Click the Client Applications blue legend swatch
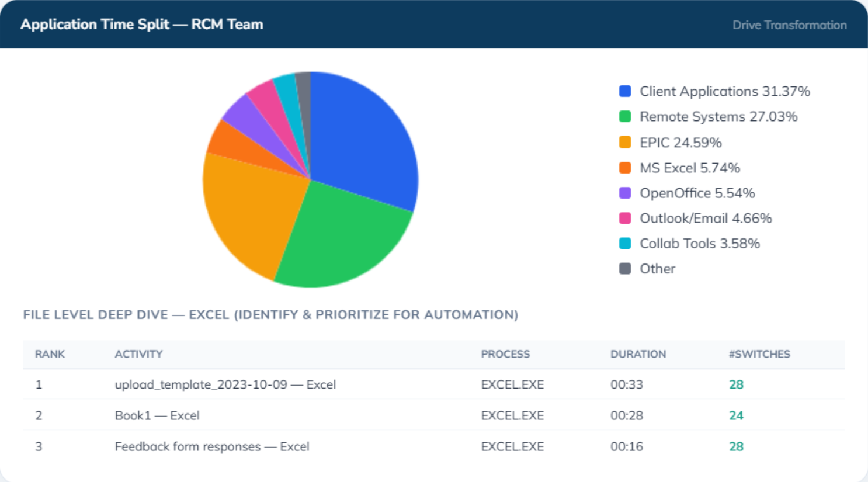The height and width of the screenshot is (482, 868). 624,91
